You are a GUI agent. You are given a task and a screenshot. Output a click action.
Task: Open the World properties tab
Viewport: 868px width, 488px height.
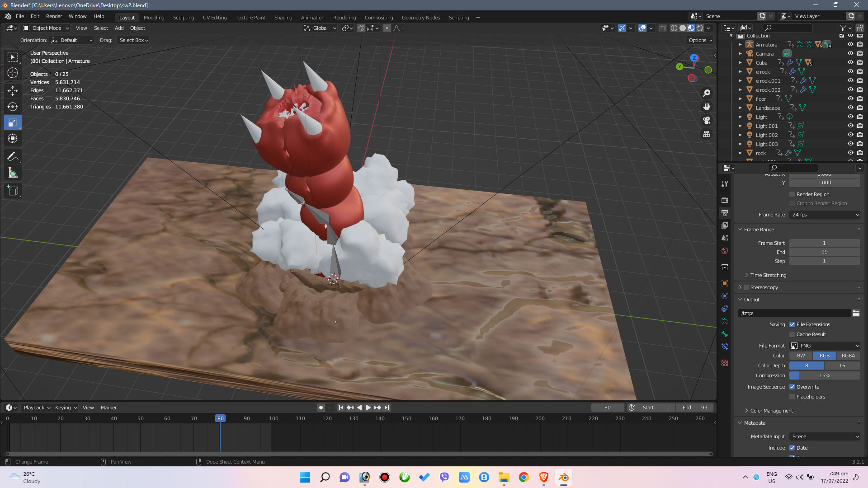[725, 251]
